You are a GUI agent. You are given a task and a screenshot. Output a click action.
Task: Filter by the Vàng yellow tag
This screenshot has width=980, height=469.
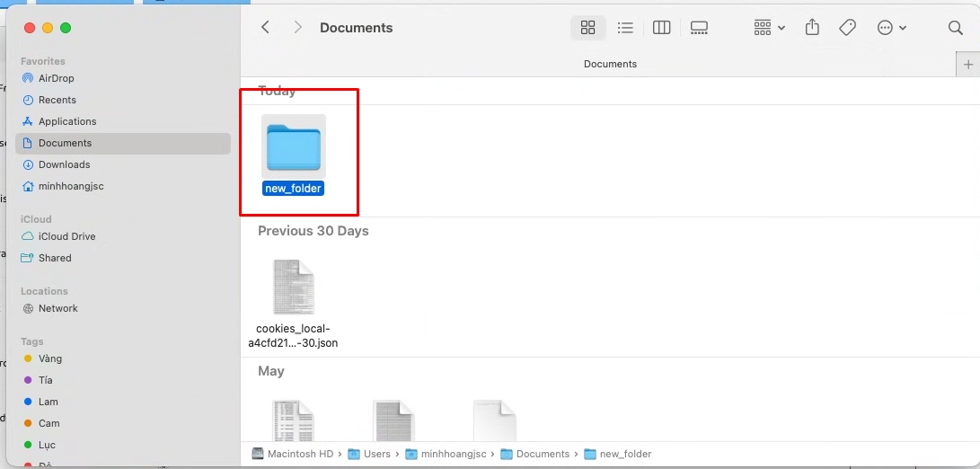click(x=50, y=358)
